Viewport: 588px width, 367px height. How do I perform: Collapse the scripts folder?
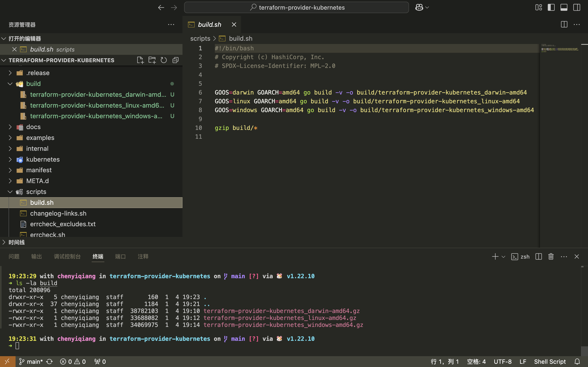click(36, 192)
